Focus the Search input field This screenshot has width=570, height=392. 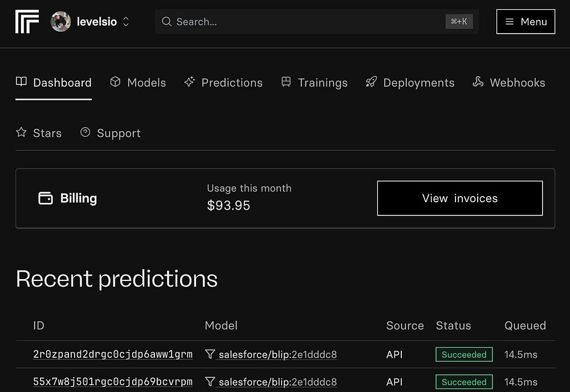(308, 22)
